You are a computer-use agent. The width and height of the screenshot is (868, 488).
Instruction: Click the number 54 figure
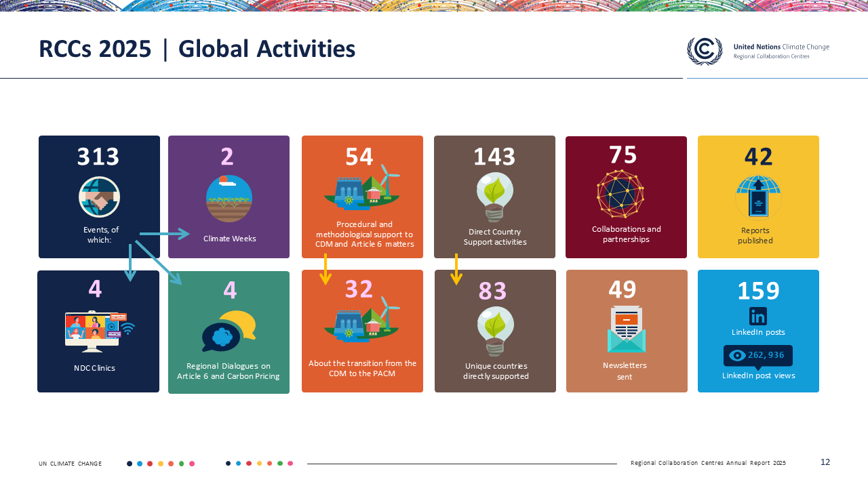[x=359, y=157]
